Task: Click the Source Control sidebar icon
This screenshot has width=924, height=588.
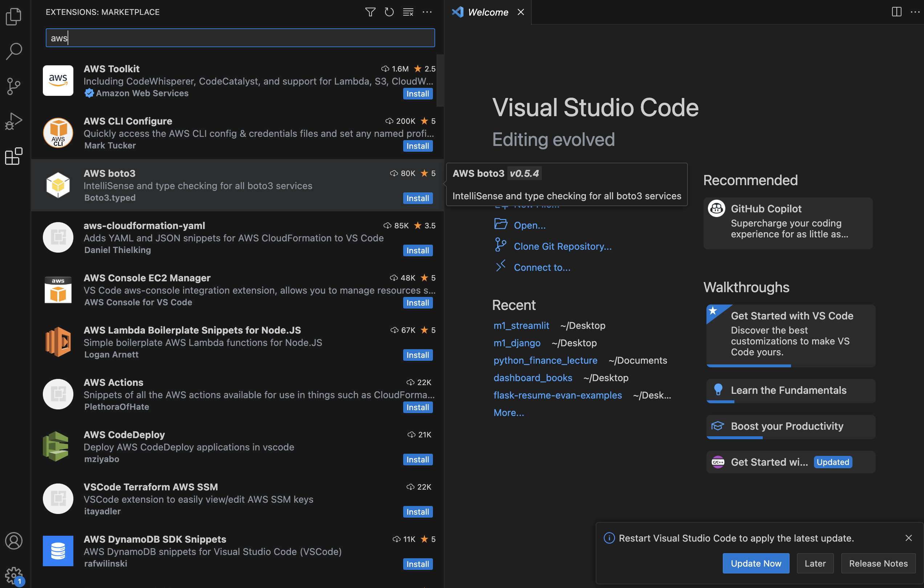Action: pyautogui.click(x=15, y=84)
